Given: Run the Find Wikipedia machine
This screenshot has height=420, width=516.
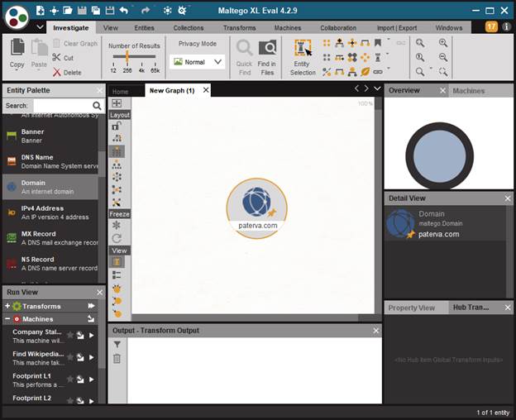Looking at the screenshot, I should click(x=92, y=357).
